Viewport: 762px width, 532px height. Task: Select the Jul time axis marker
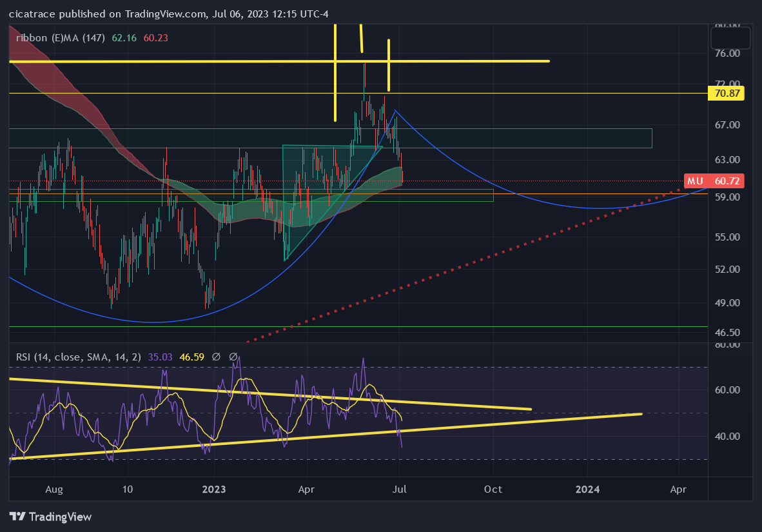[x=399, y=489]
